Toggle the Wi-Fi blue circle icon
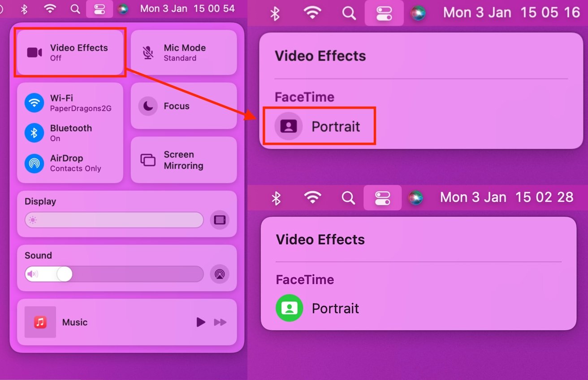 34,103
